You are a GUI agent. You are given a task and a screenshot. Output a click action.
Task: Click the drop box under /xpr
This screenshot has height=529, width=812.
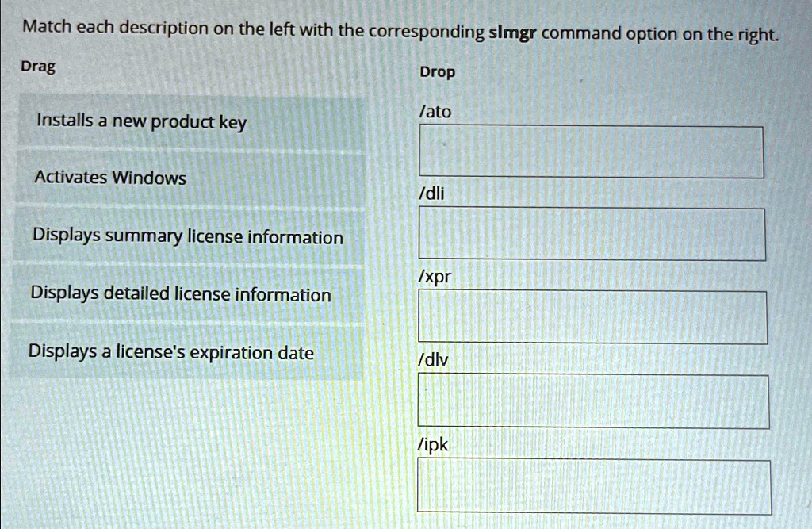coord(592,316)
